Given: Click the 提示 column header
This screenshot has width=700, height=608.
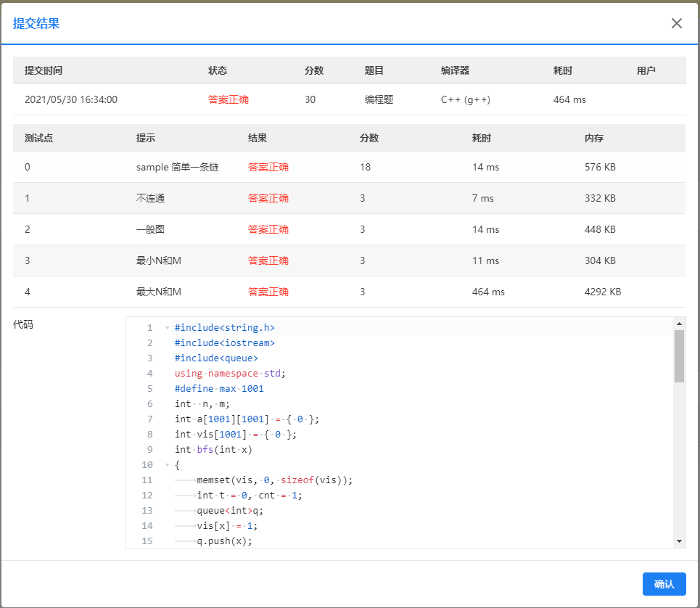Looking at the screenshot, I should click(146, 138).
